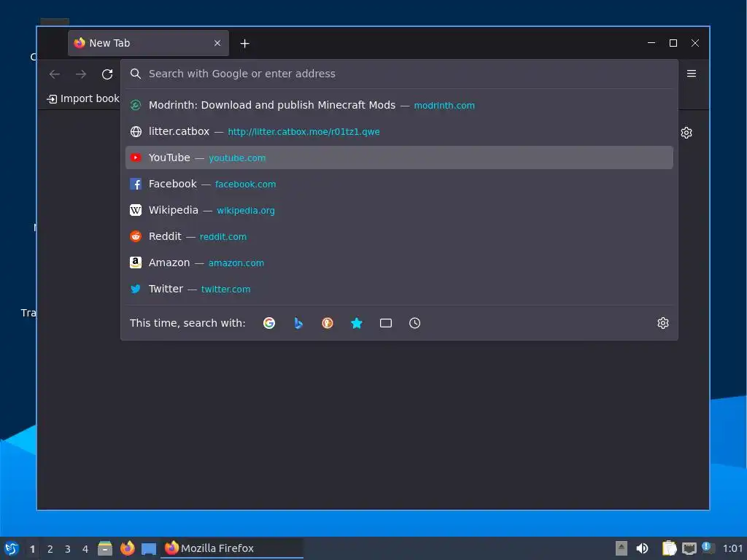747x560 pixels.
Task: Search this time with Google
Action: (269, 323)
